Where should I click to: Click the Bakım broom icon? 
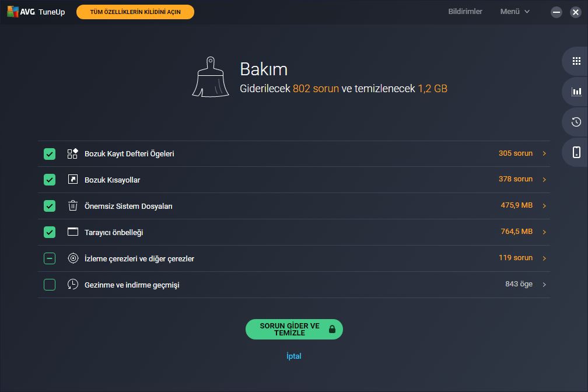211,77
